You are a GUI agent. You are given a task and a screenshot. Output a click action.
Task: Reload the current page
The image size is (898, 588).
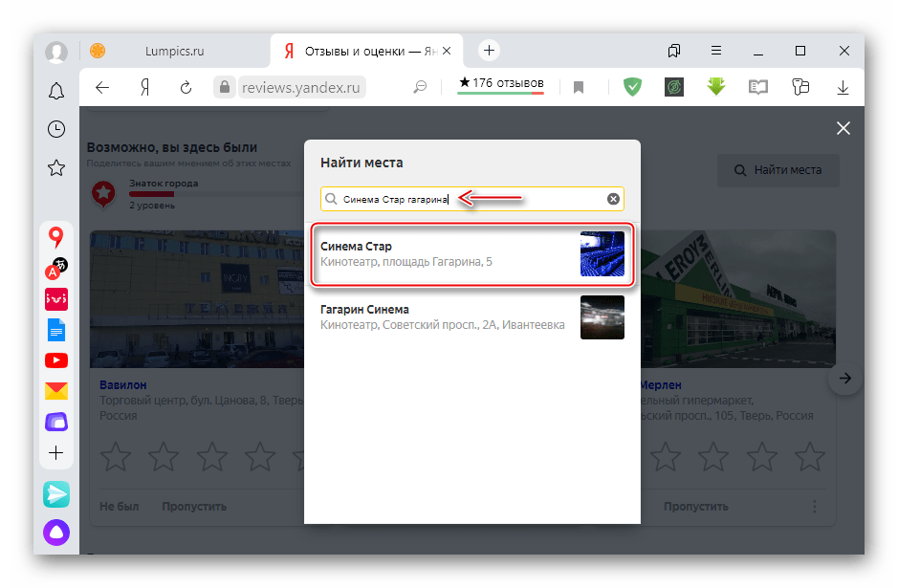click(186, 87)
